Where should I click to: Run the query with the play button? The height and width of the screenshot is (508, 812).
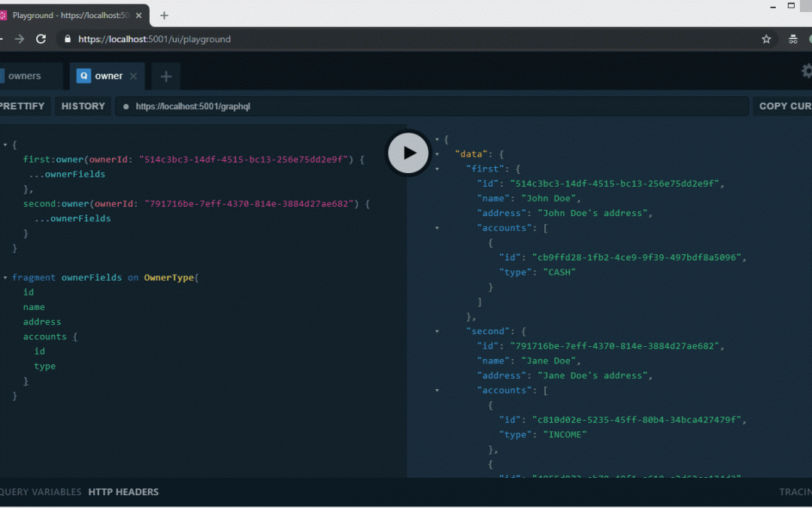pos(408,153)
